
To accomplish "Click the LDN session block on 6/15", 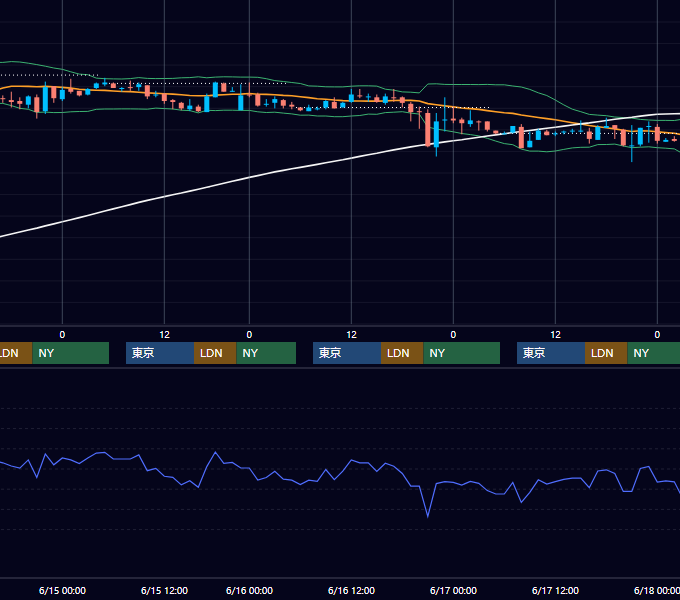I will tap(215, 353).
